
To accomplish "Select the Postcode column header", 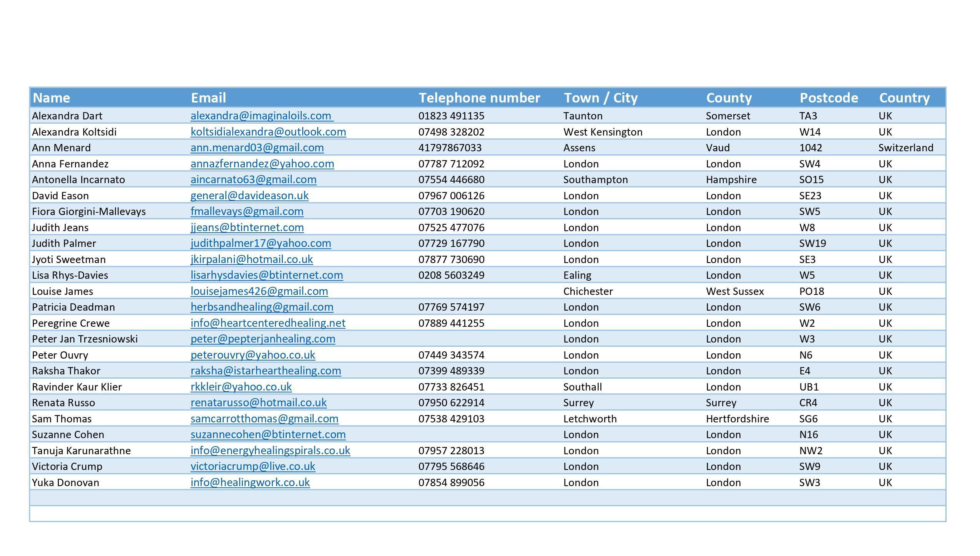I will (829, 98).
